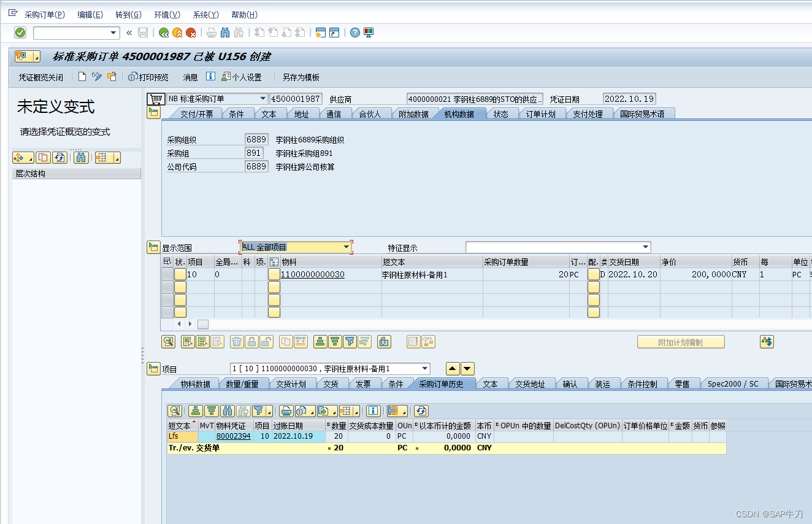The height and width of the screenshot is (524, 812).
Task: Open the history Filter dropdown icon
Action: (x=261, y=411)
